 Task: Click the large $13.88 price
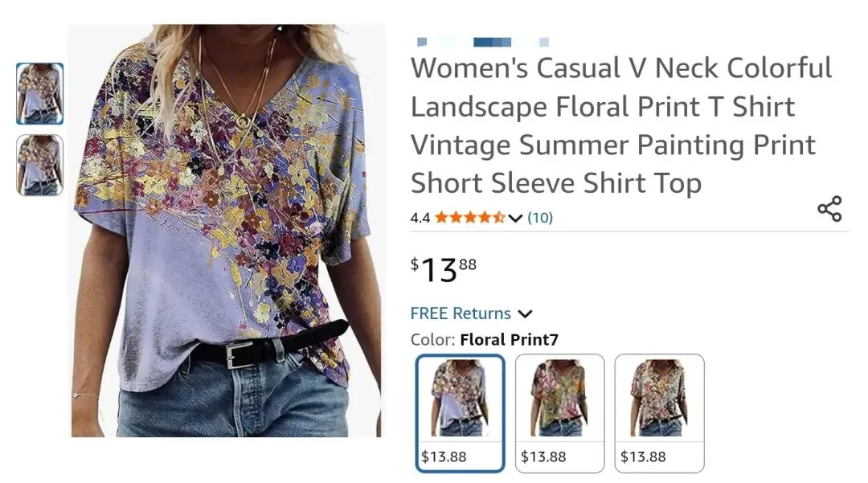444,269
